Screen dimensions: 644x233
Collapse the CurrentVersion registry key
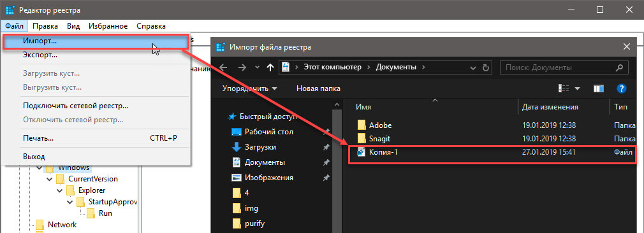click(x=50, y=179)
